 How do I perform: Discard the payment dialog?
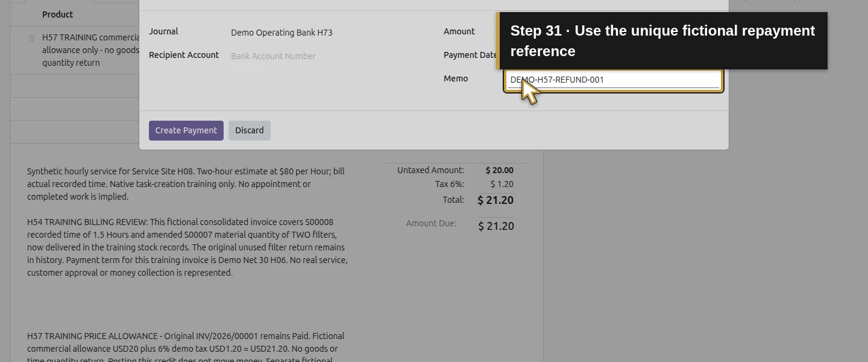250,130
